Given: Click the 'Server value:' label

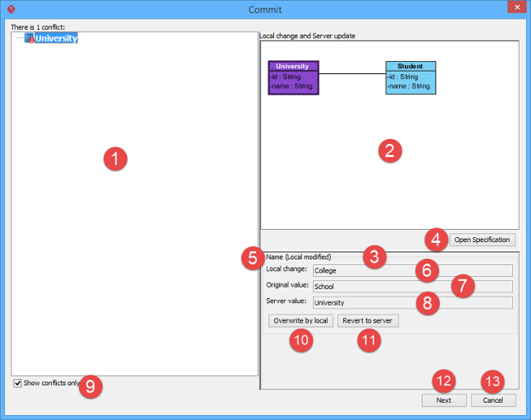Looking at the screenshot, I should [x=286, y=301].
